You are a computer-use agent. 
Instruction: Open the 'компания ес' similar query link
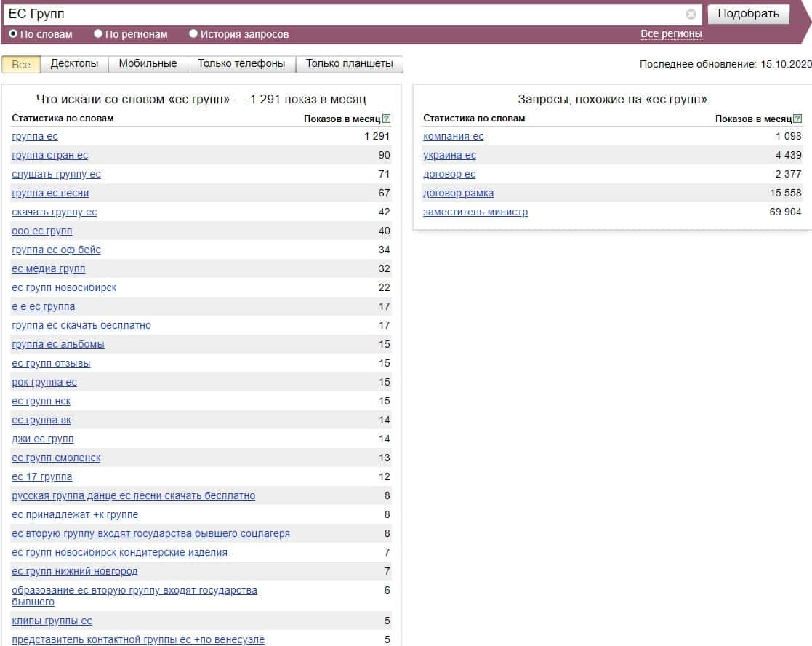tap(453, 136)
